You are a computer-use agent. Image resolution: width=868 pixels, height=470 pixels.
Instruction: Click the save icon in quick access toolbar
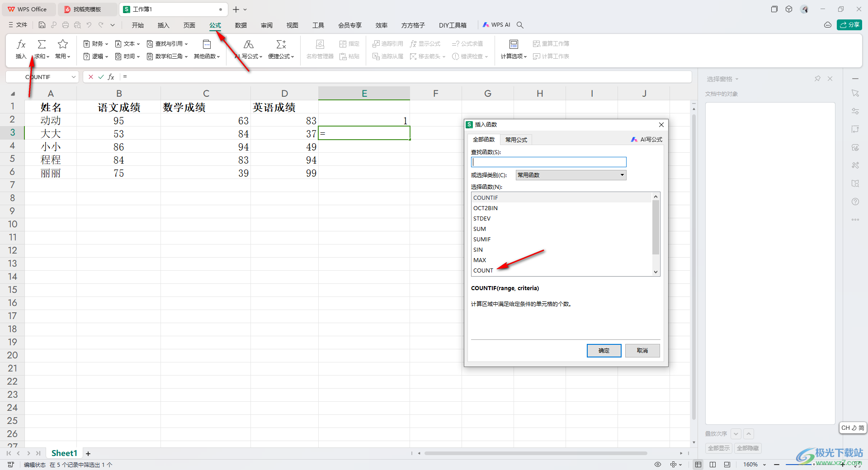pyautogui.click(x=42, y=25)
